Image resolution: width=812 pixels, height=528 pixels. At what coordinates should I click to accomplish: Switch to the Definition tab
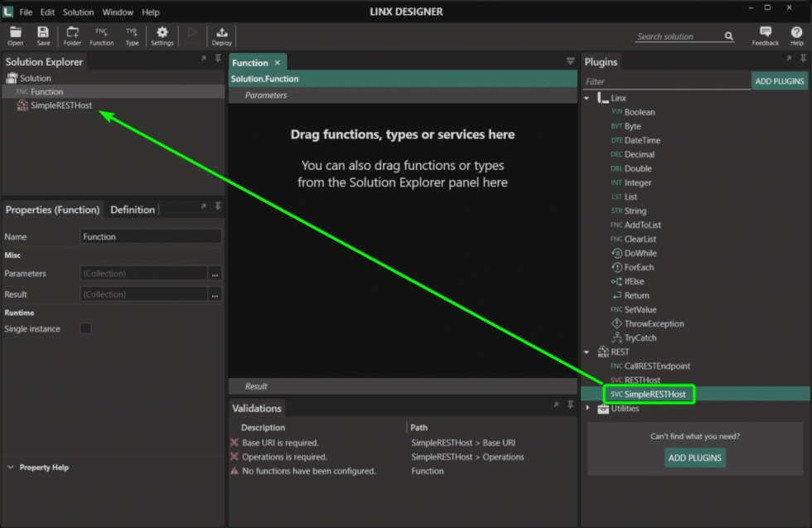(133, 209)
